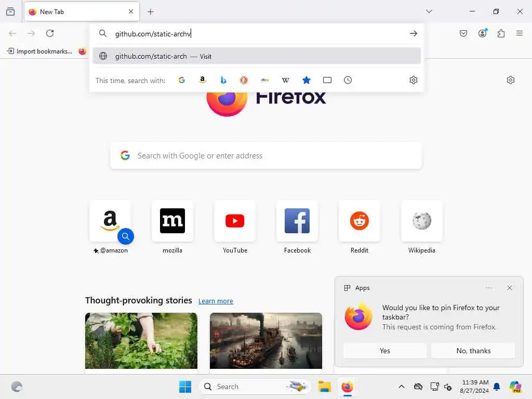
Task: Click Firefox bookmark icon in bookmarks toolbar
Action: pos(83,51)
